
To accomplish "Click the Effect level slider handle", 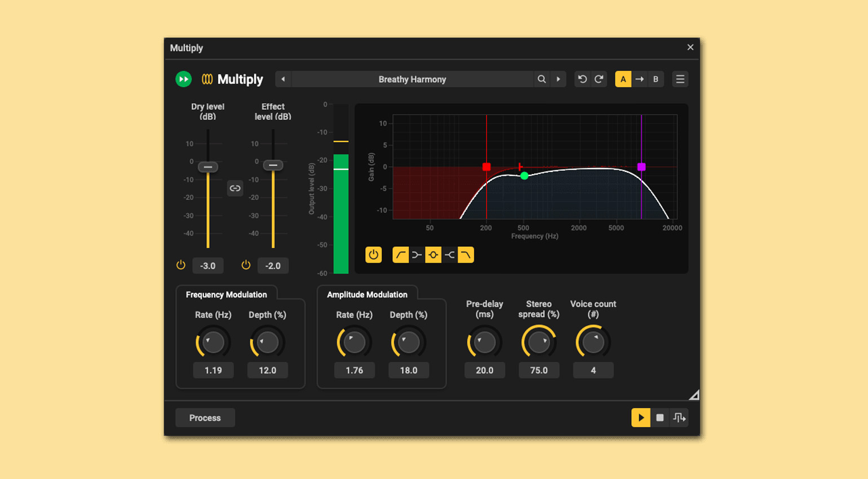I will click(x=273, y=165).
